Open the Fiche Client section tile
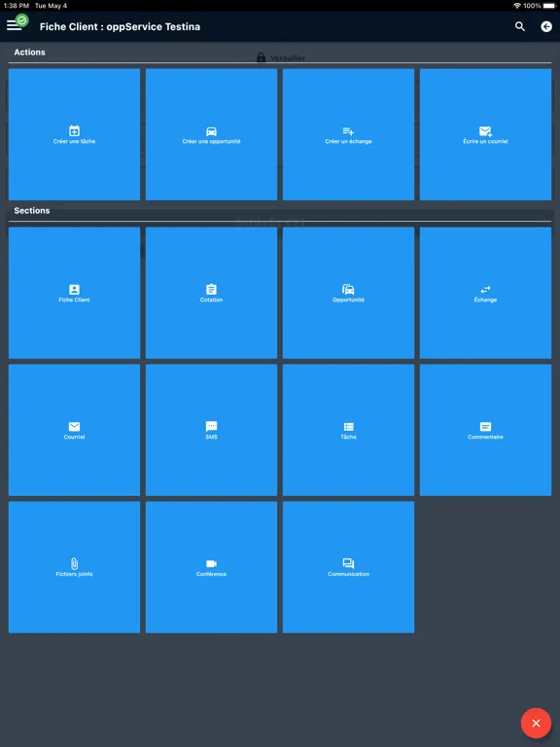Viewport: 560px width, 747px height. tap(74, 293)
